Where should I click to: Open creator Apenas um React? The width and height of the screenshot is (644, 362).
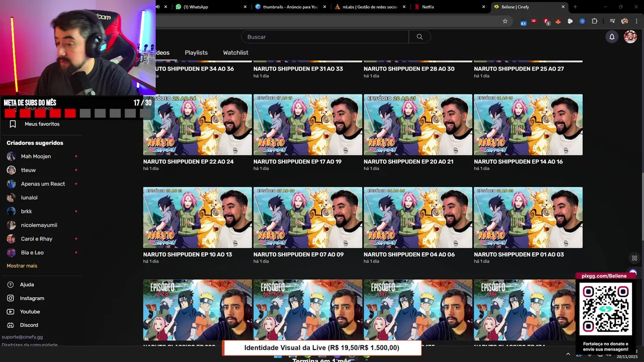(x=43, y=184)
